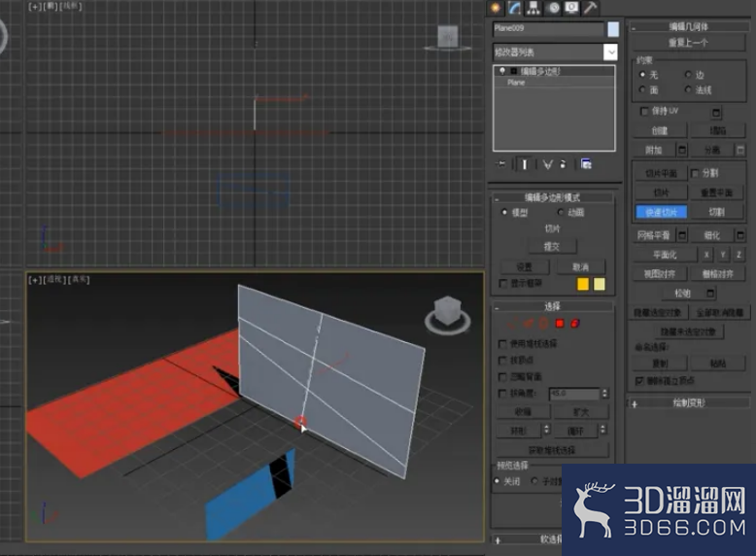Image resolution: width=756 pixels, height=556 pixels.
Task: Open perspective viewport [+] general menu
Action: pyautogui.click(x=35, y=280)
